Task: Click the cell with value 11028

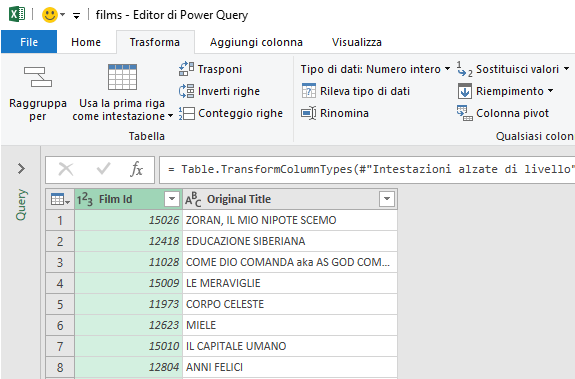Action: click(x=128, y=262)
